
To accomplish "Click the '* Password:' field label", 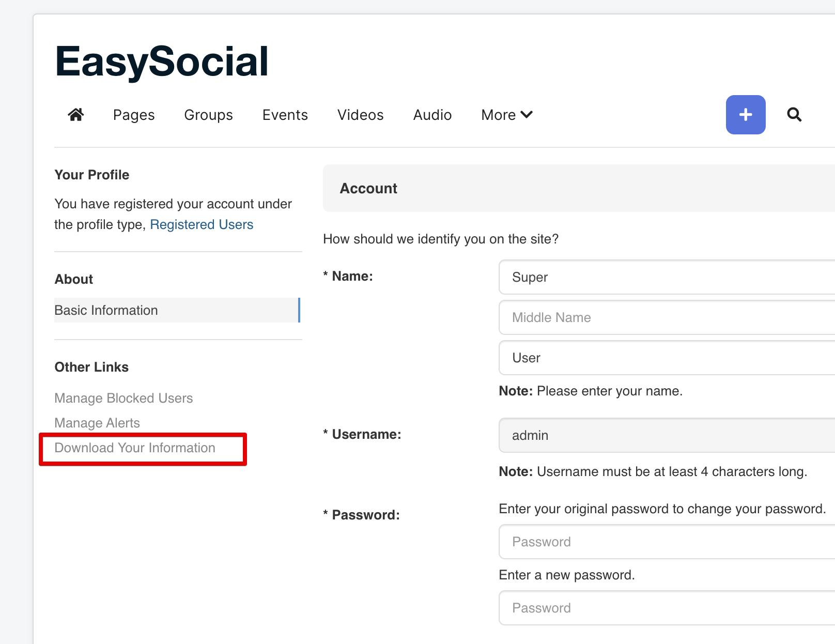I will point(361,515).
